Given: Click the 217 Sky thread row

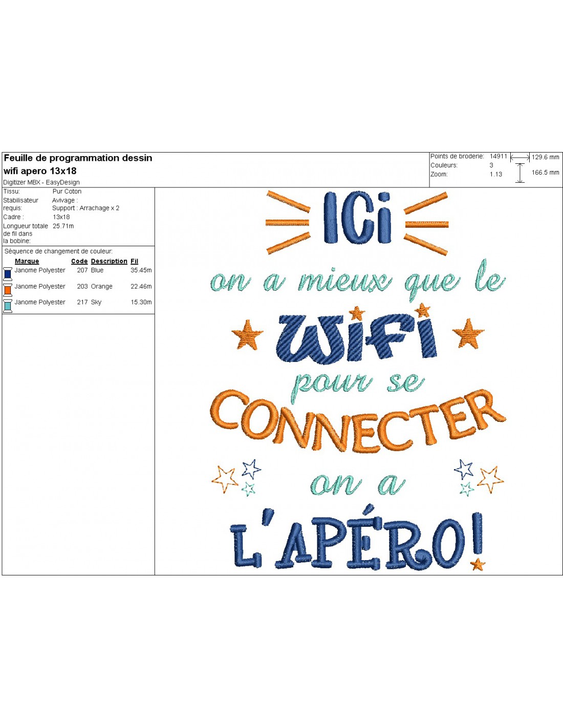Looking at the screenshot, I should pos(77,303).
